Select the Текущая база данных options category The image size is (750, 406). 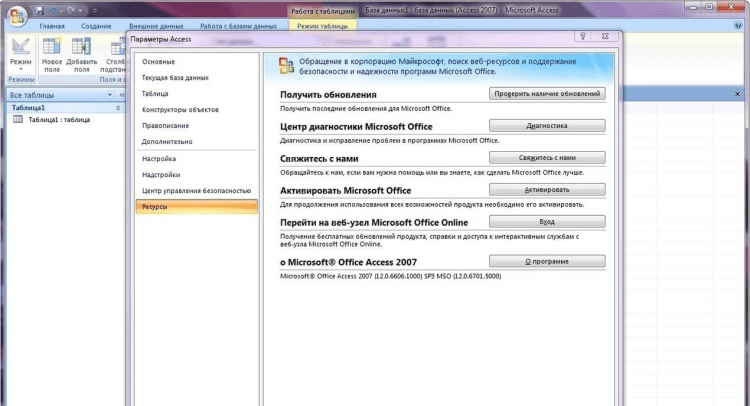pyautogui.click(x=175, y=77)
